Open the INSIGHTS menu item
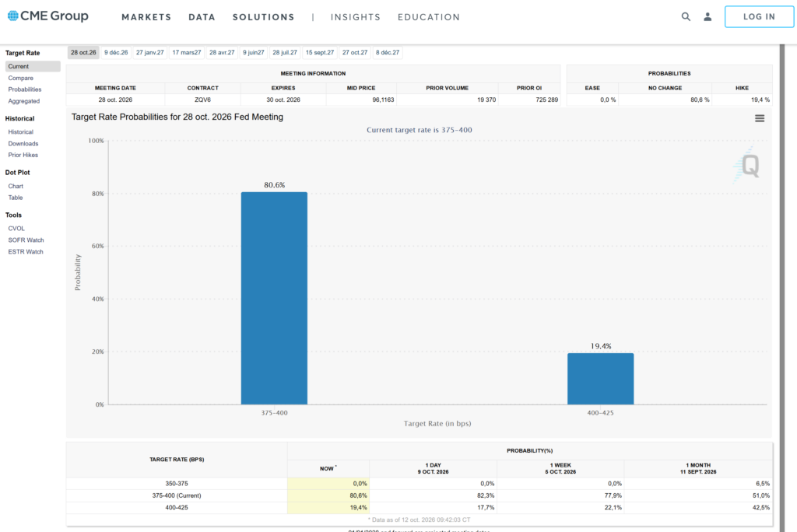The height and width of the screenshot is (532, 797). click(x=355, y=17)
